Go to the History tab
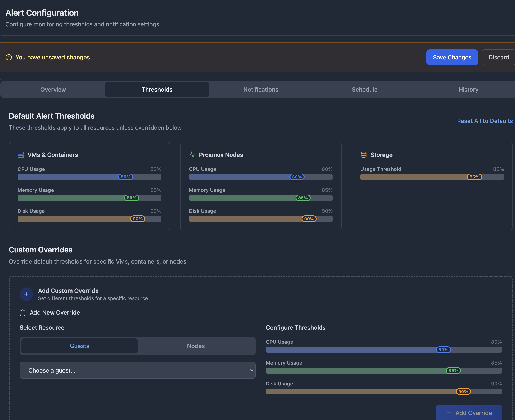The width and height of the screenshot is (515, 420). click(468, 90)
